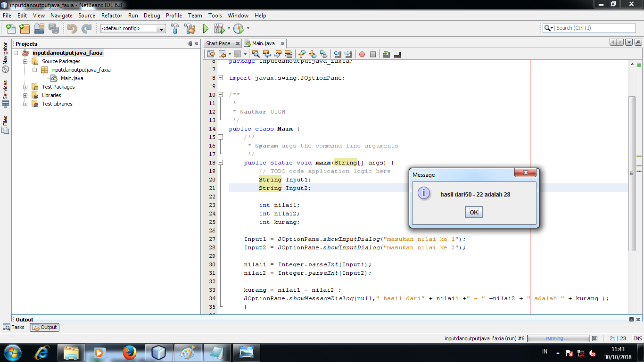
Task: Click the running progress bar in status bar
Action: [x=558, y=337]
